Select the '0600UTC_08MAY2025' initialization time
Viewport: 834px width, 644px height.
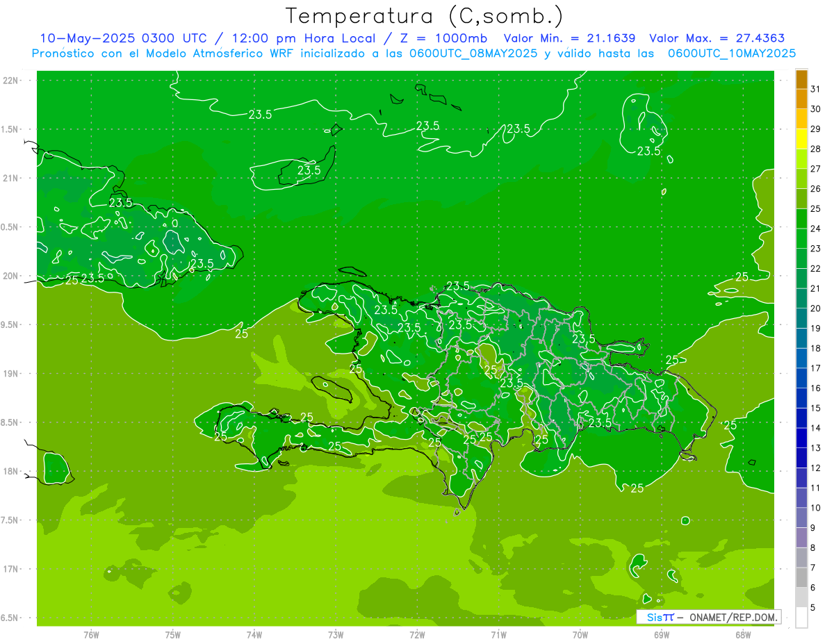pyautogui.click(x=473, y=53)
